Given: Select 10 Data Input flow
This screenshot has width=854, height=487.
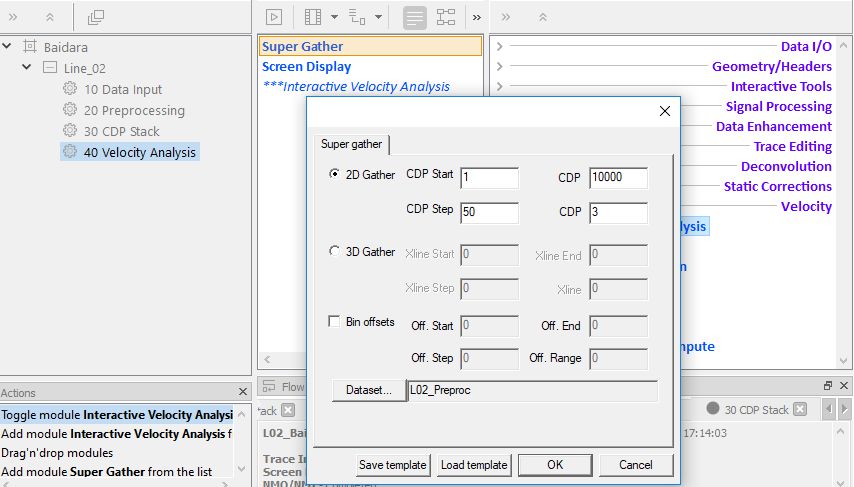Looking at the screenshot, I should 123,89.
